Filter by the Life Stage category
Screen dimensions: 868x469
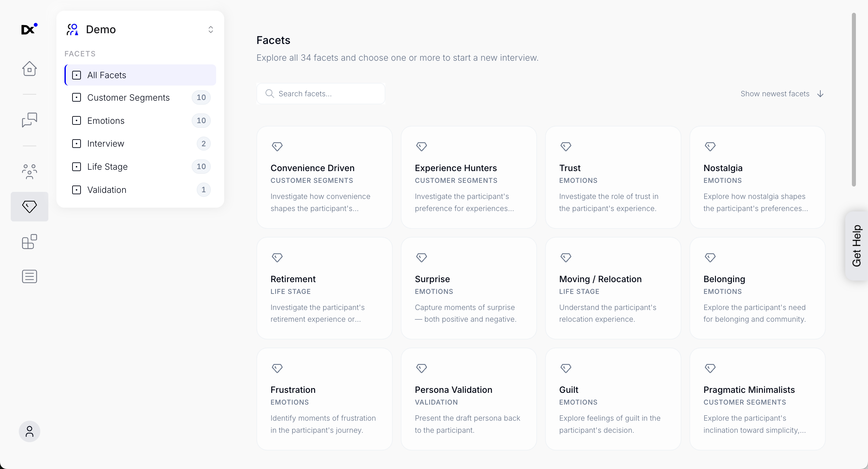[107, 167]
